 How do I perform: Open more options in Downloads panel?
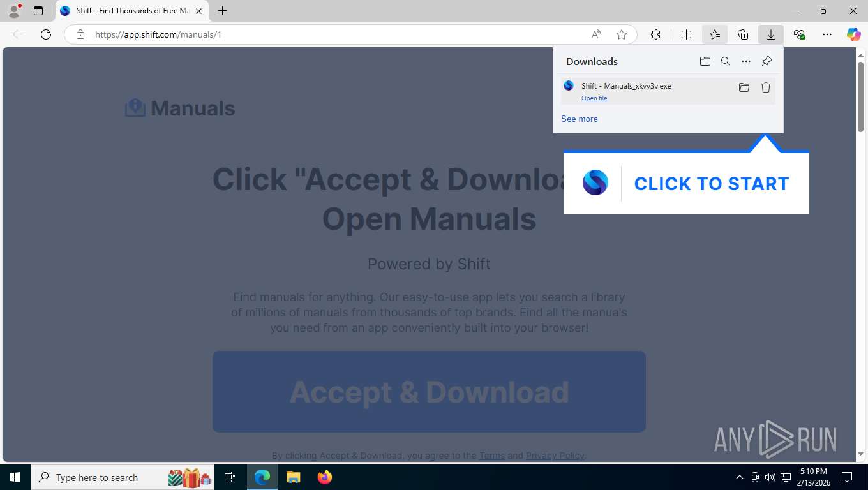tap(746, 61)
